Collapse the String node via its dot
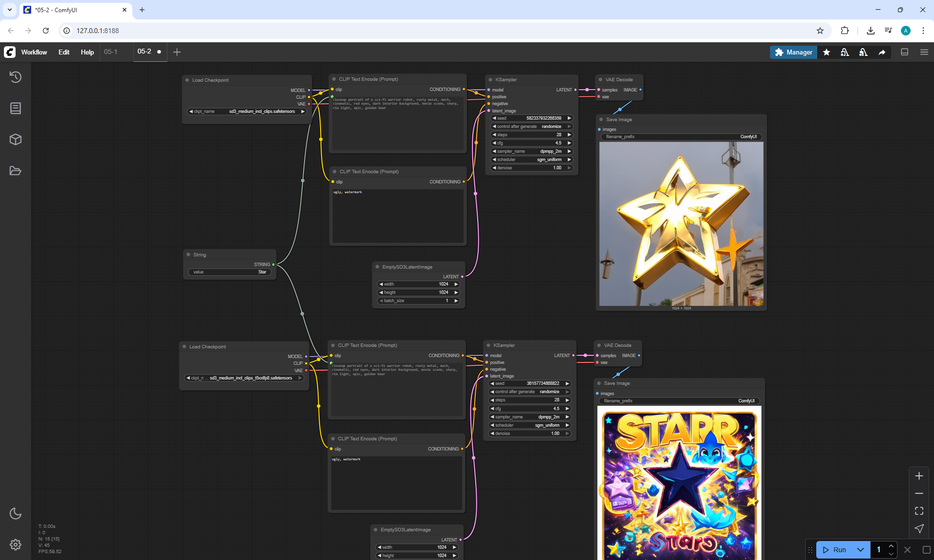The width and height of the screenshot is (934, 560). point(188,254)
